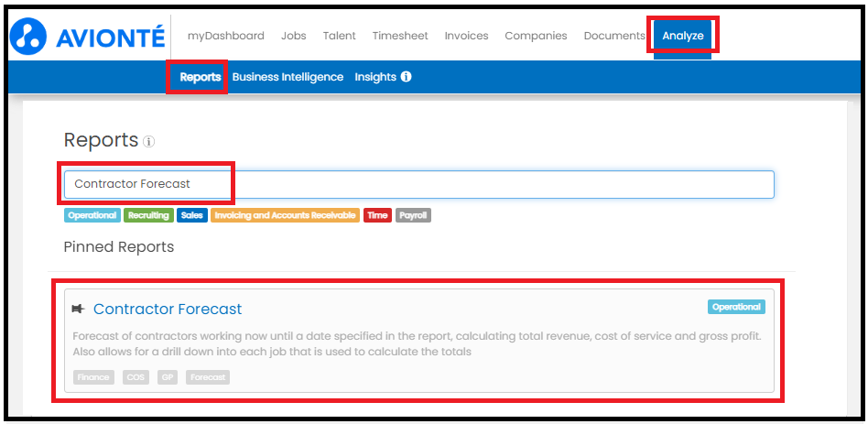Screen dimensions: 868x424
Task: Open the Contractor Forecast report link
Action: click(x=168, y=309)
